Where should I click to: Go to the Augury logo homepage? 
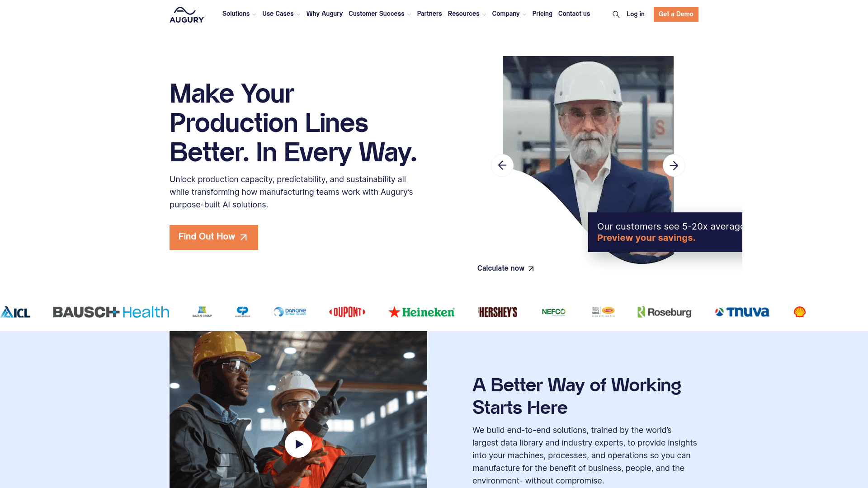pyautogui.click(x=187, y=14)
